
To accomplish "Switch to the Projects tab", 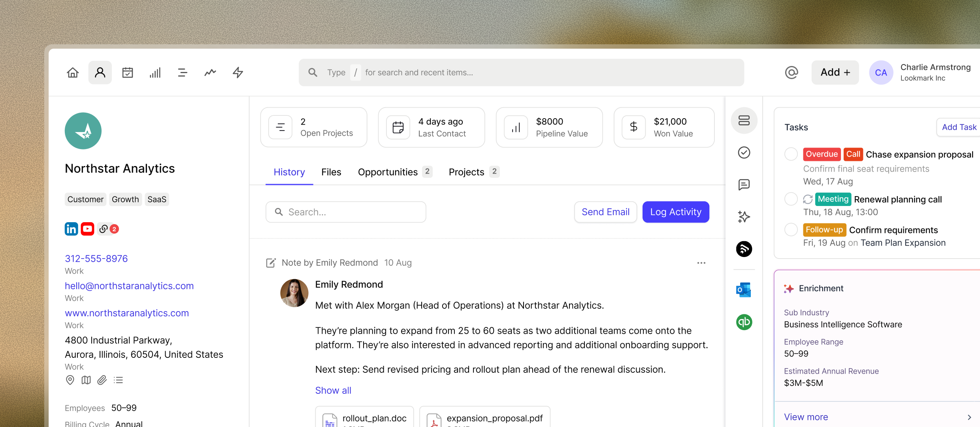I will point(474,172).
